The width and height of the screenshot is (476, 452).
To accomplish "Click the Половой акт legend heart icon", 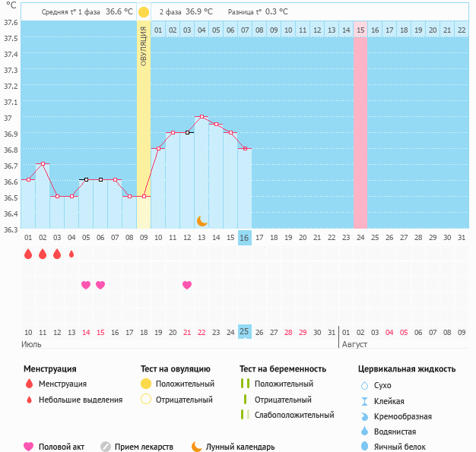I will click(29, 447).
